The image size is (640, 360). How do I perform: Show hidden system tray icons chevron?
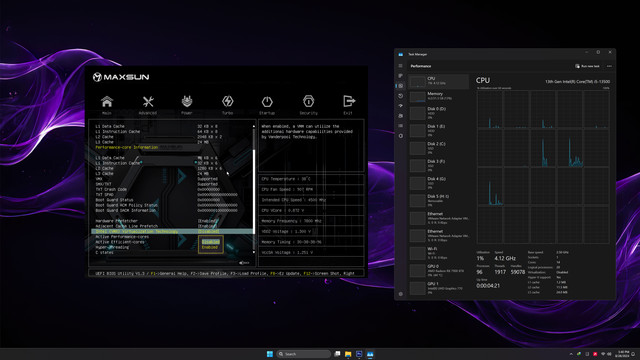[x=571, y=354]
